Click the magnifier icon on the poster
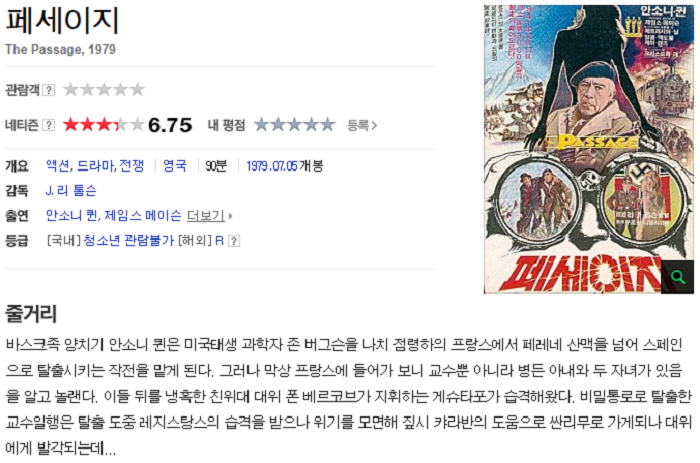700x463 pixels. (x=677, y=277)
